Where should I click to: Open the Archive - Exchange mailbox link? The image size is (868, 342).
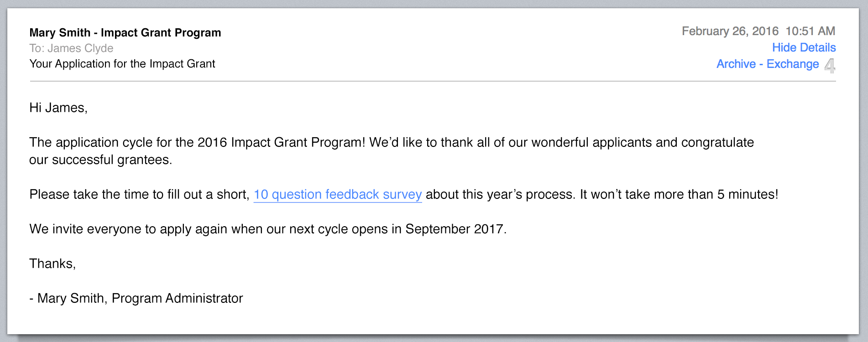point(767,64)
